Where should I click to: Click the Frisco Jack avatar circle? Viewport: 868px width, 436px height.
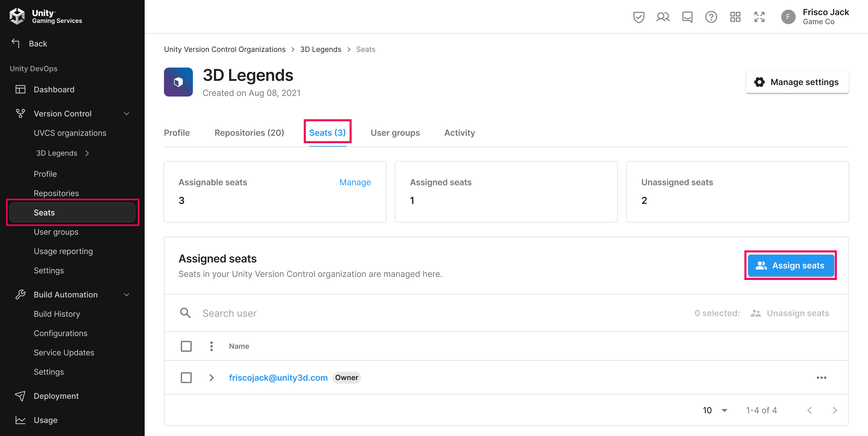pos(788,17)
